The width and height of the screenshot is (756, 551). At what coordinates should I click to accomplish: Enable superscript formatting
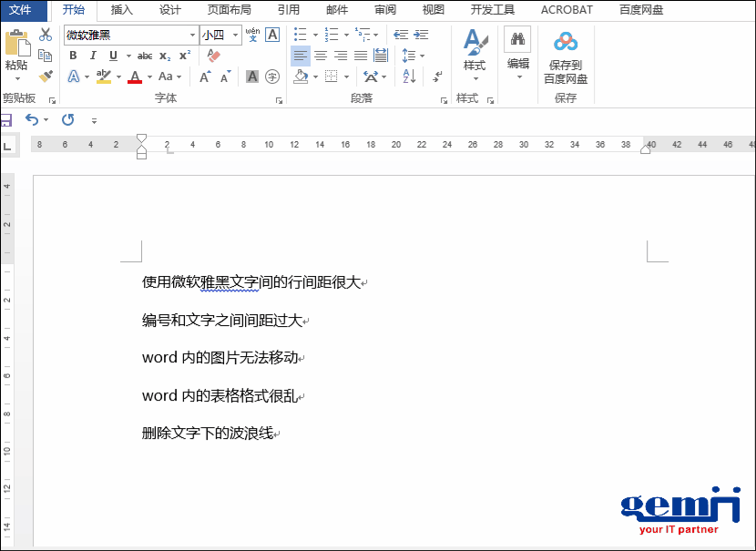(x=184, y=55)
